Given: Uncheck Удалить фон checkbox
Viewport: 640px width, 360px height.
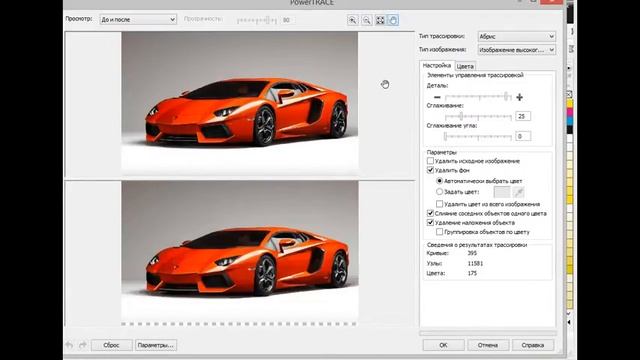Looking at the screenshot, I should pyautogui.click(x=430, y=170).
